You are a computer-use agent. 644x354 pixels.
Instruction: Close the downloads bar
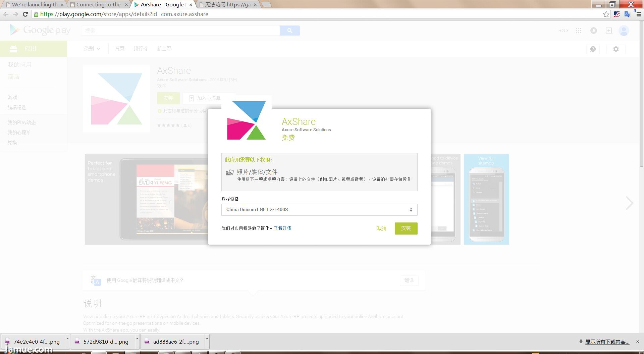point(638,342)
